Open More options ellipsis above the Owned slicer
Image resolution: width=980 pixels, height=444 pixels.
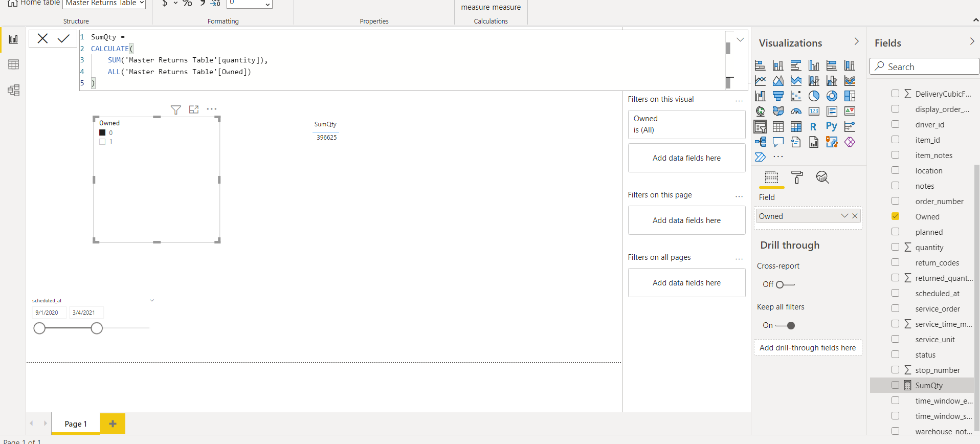click(x=211, y=109)
